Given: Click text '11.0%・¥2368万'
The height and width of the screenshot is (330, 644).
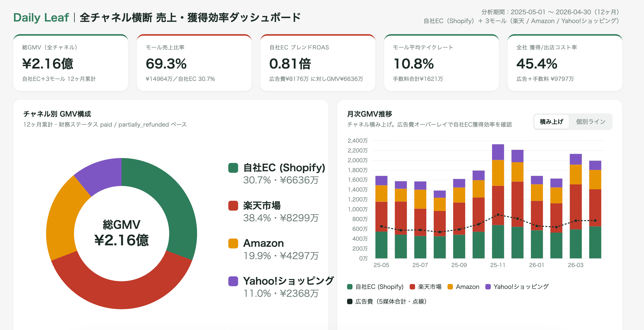Looking at the screenshot, I should 281,293.
